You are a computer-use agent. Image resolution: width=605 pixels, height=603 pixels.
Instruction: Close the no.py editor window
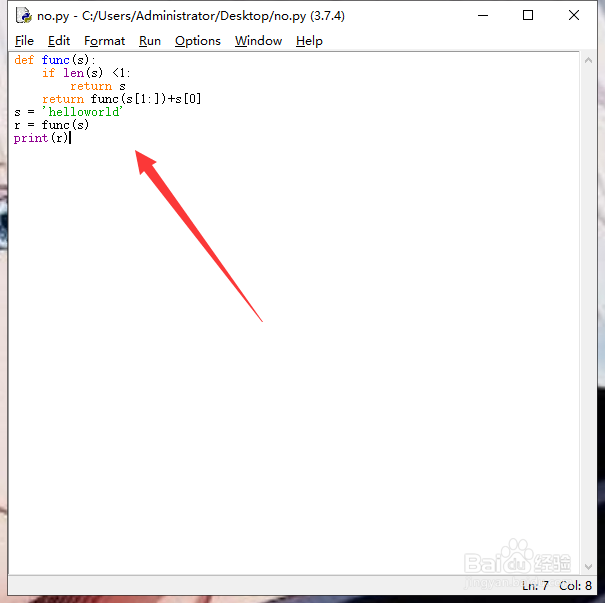click(x=574, y=15)
